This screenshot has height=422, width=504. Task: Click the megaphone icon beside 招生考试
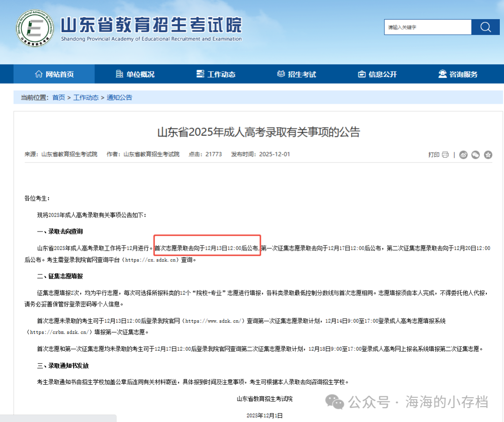[x=280, y=74]
